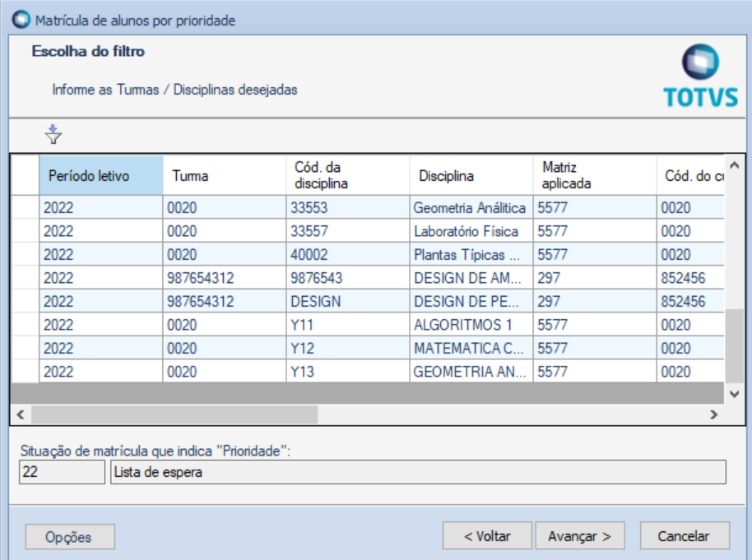Click the vertical scrollbar thumb
Viewport: 752px width, 560px height.
pos(734,346)
